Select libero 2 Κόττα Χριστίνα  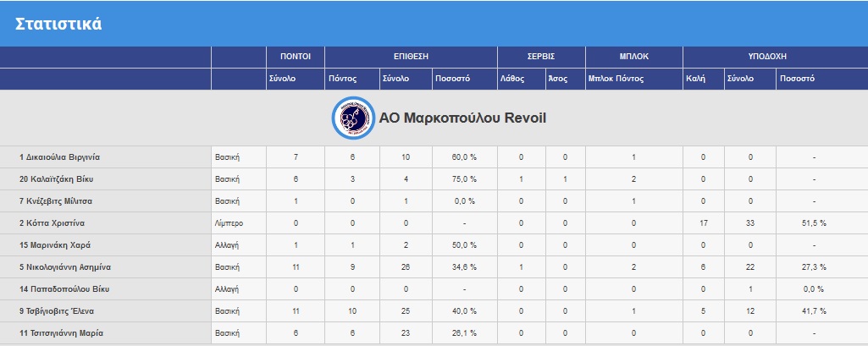(x=52, y=222)
